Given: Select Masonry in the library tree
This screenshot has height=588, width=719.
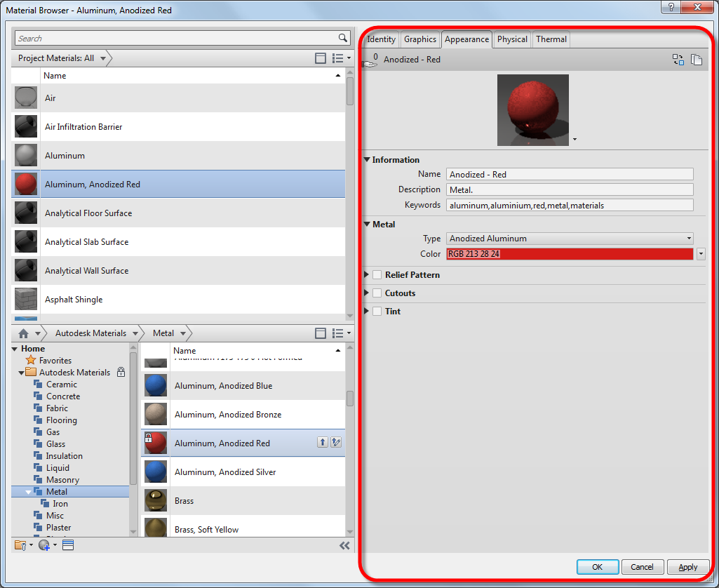Looking at the screenshot, I should (x=62, y=480).
